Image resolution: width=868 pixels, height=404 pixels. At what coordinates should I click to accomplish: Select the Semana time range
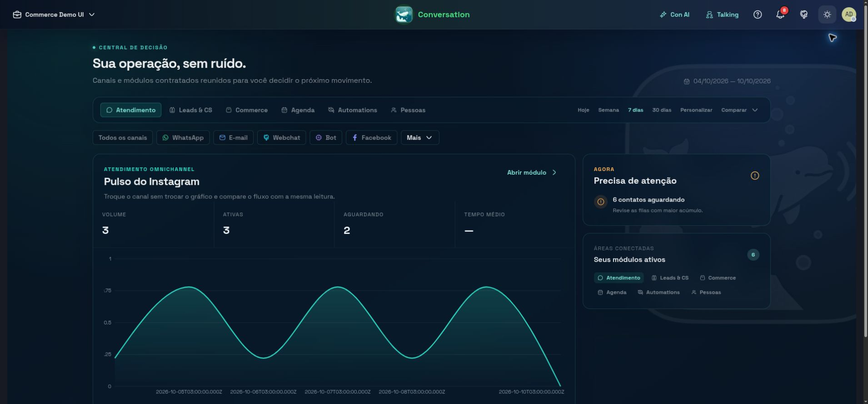point(609,110)
